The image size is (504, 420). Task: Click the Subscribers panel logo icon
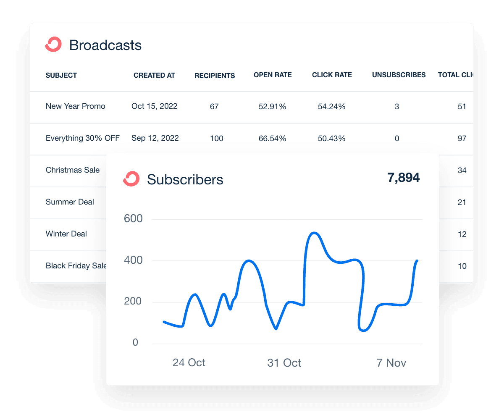[x=131, y=178]
